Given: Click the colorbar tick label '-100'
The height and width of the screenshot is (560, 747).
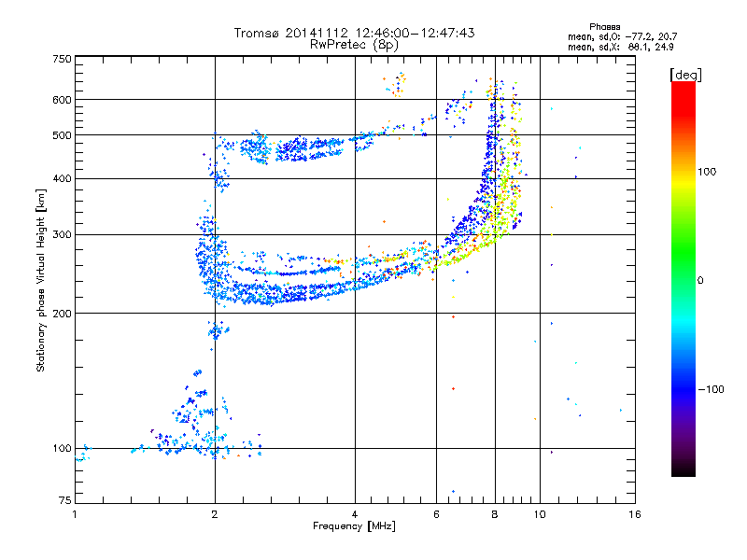Looking at the screenshot, I should [711, 389].
